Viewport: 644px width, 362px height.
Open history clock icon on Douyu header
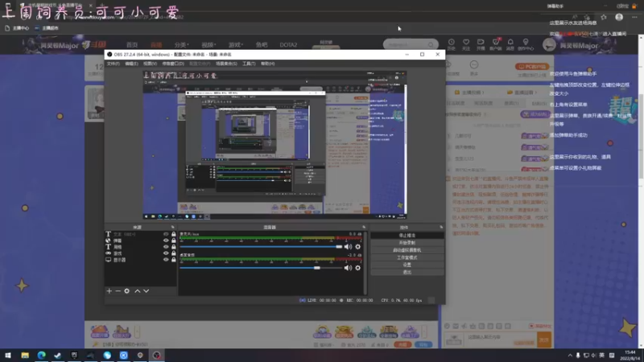[452, 44]
